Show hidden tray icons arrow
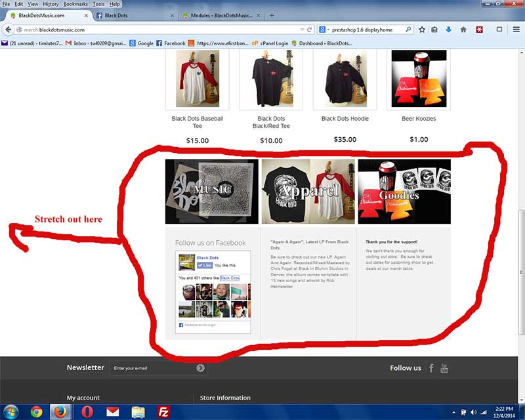Screen dimensions: 525x420 [x=453, y=412]
